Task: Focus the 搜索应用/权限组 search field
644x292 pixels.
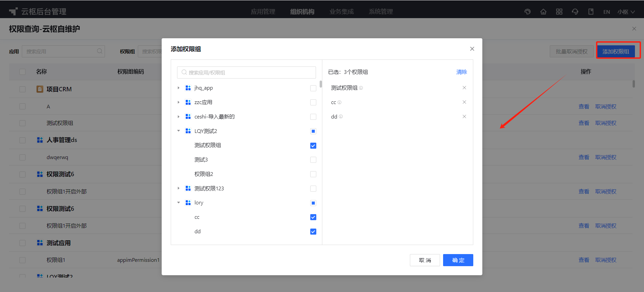Action: point(247,72)
